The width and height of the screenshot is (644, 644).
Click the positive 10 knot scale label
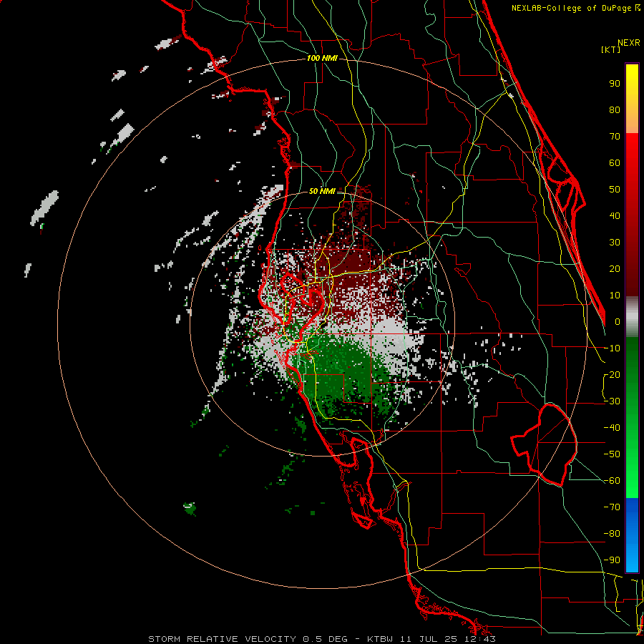pyautogui.click(x=615, y=296)
